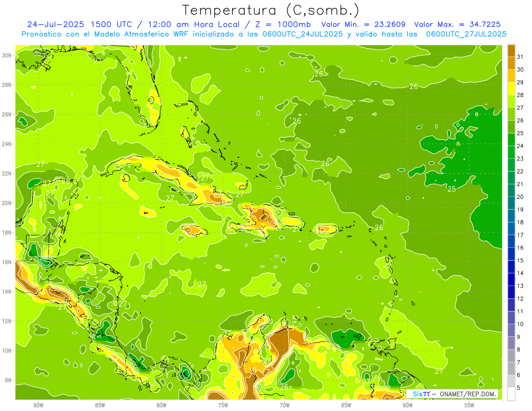Click the contour label 30 over Colombia
Screen dimensions: 532x411
252,370
